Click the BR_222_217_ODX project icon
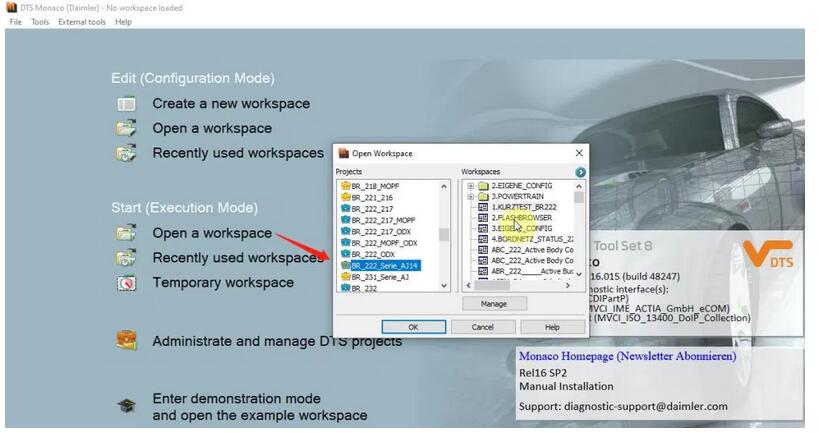Viewport: 819px width, 433px height. 346,231
